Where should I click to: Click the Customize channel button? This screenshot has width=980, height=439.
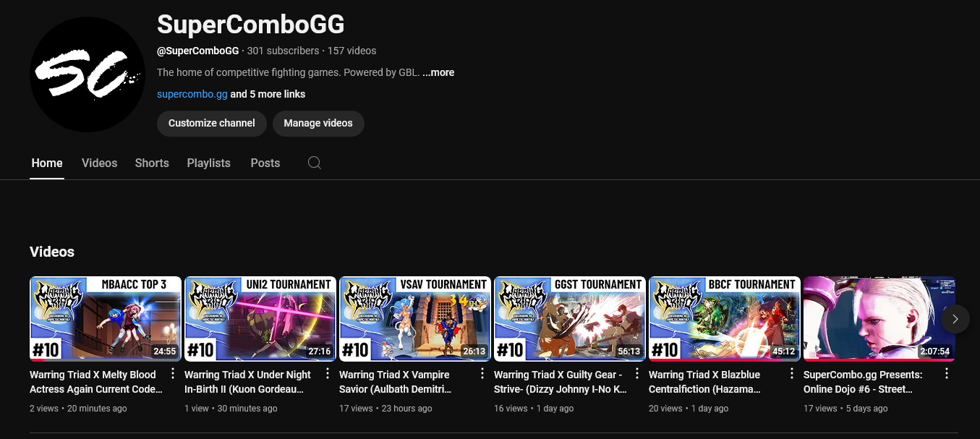(211, 123)
